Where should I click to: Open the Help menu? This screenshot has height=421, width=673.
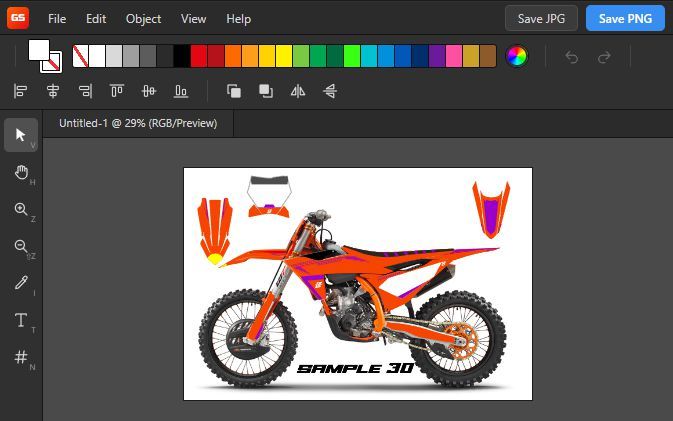pyautogui.click(x=238, y=19)
